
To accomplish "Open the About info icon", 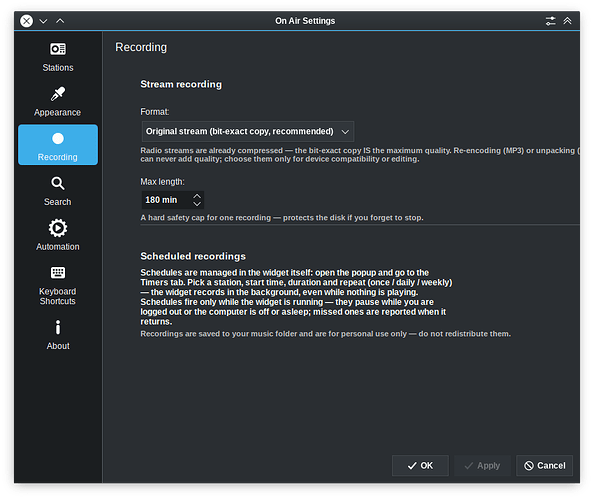I will [58, 327].
